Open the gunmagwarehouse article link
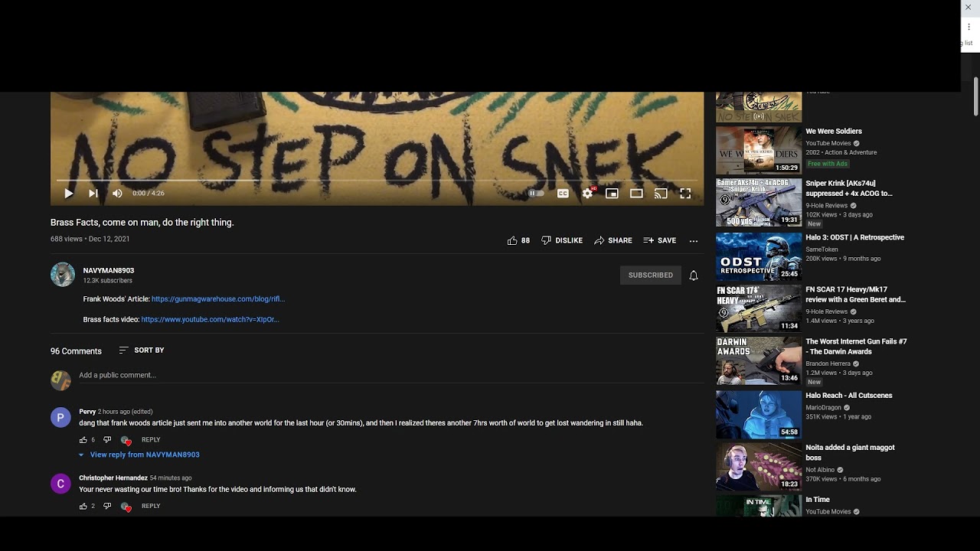980x551 pixels. point(218,299)
